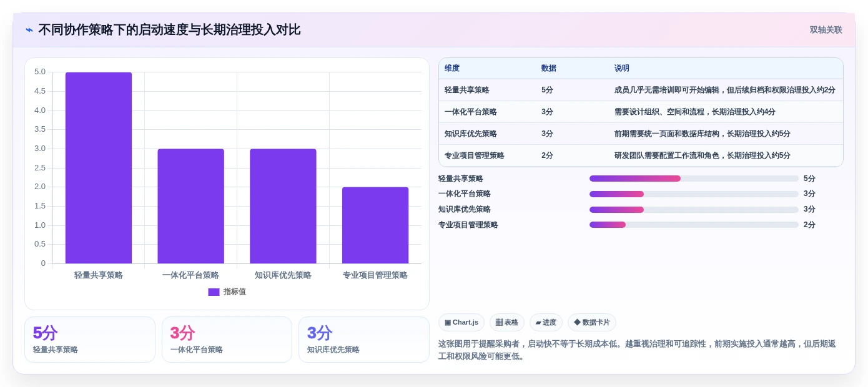Viewport: 868px width, 387px height.
Task: Click the 一体化平台策略 progress bar
Action: (694, 194)
